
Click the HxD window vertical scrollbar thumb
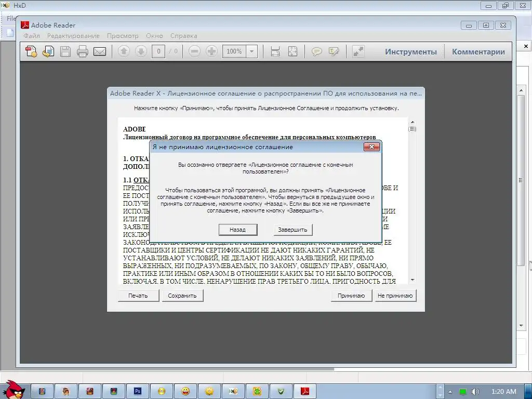521,180
